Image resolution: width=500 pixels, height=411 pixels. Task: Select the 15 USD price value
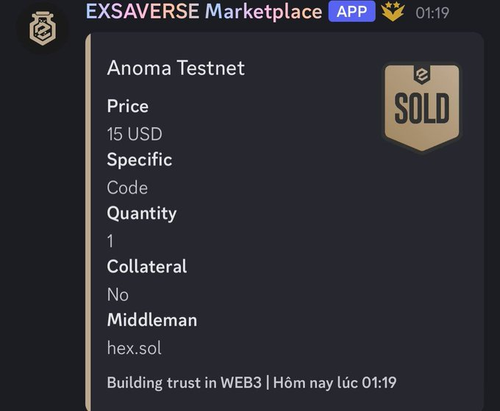tap(135, 134)
